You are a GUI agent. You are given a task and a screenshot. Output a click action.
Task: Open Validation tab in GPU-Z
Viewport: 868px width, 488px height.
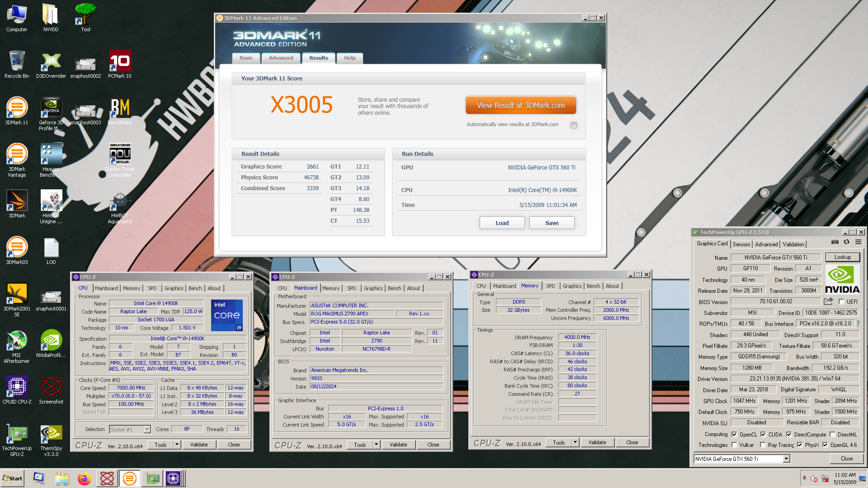pyautogui.click(x=793, y=244)
